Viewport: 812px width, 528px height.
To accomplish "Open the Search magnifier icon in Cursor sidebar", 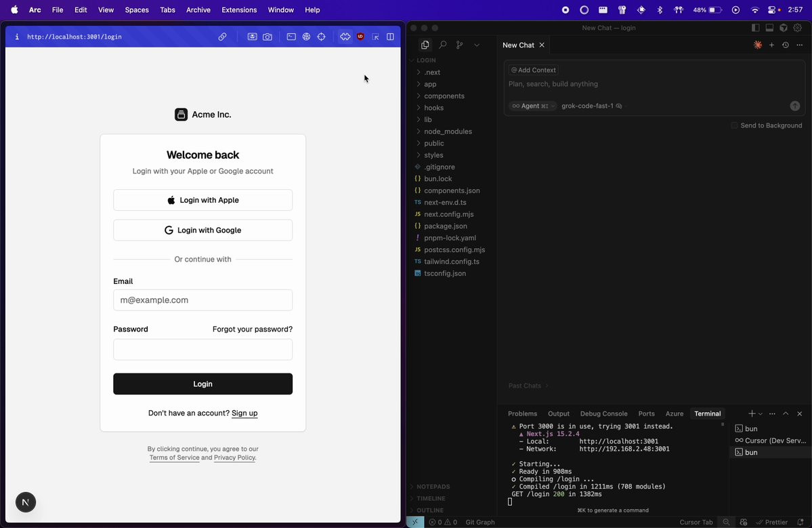I will click(x=443, y=45).
